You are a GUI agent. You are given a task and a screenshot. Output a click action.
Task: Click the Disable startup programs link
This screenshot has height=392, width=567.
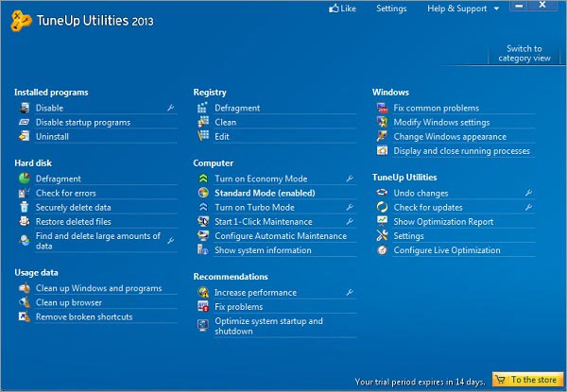click(83, 122)
